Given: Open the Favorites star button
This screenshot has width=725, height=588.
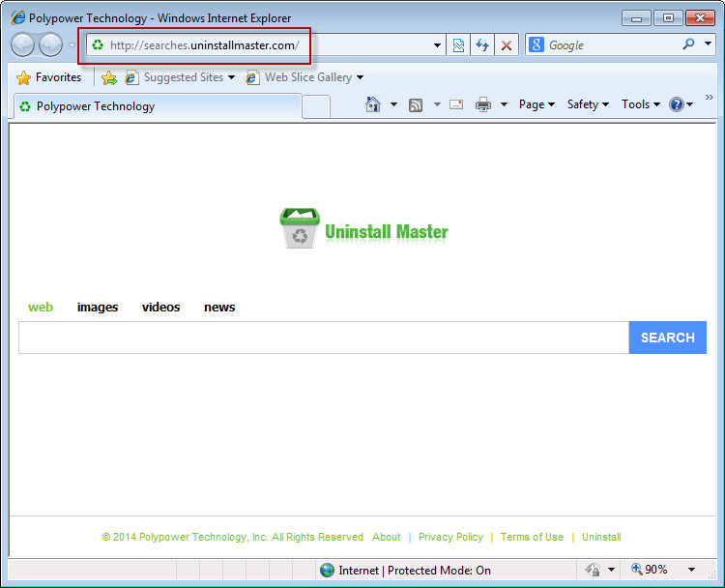Looking at the screenshot, I should (x=48, y=77).
